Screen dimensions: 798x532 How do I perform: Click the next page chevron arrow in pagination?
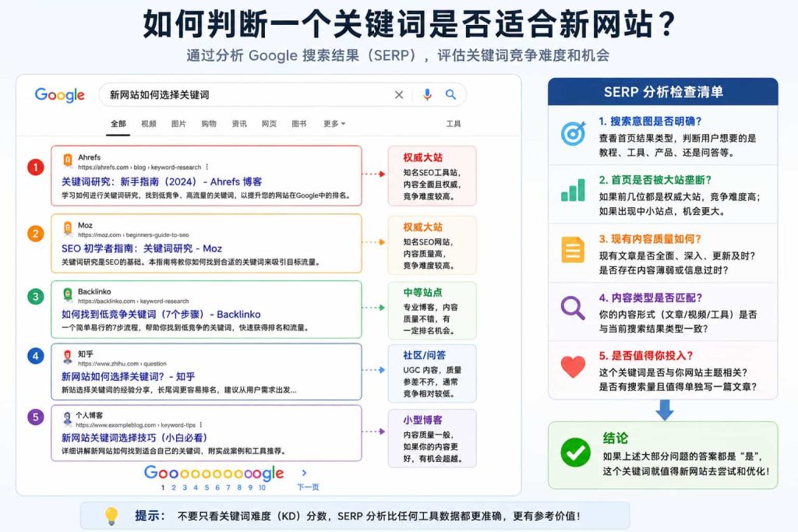click(x=305, y=473)
